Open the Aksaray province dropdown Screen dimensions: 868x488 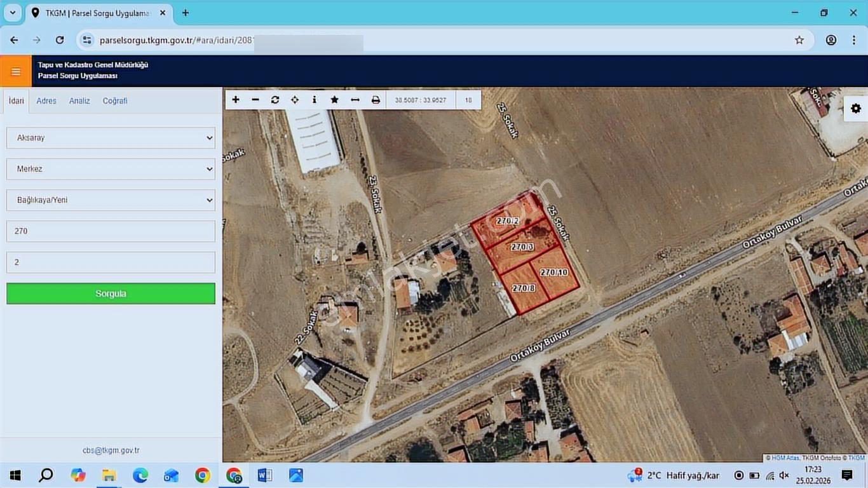(x=111, y=138)
